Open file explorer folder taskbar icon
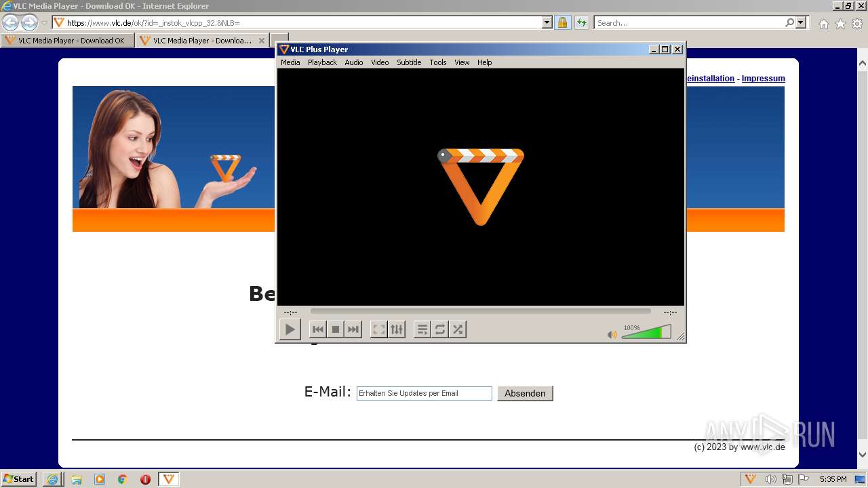 (77, 479)
